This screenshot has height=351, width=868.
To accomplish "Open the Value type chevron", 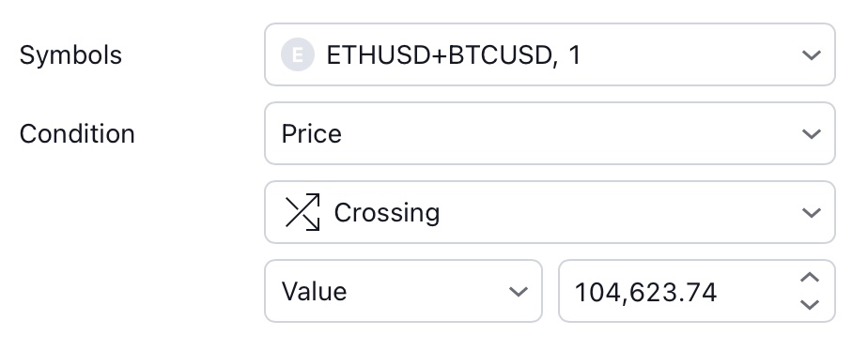I will [519, 291].
